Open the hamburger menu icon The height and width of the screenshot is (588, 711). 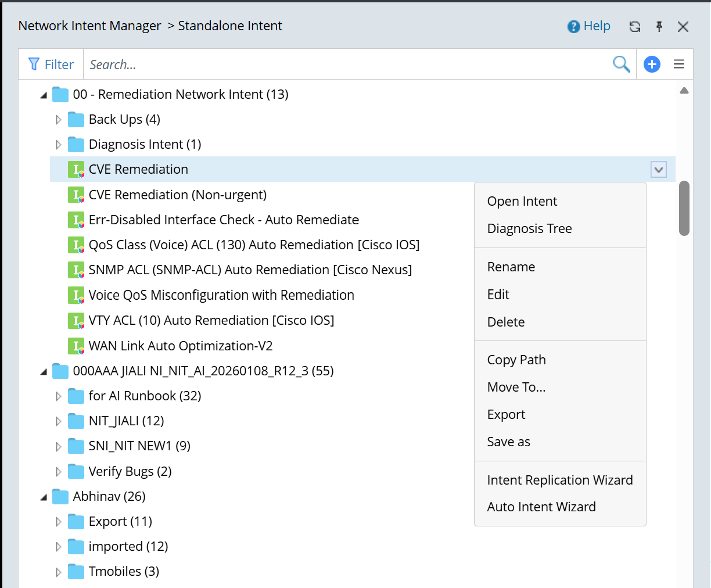(x=678, y=64)
